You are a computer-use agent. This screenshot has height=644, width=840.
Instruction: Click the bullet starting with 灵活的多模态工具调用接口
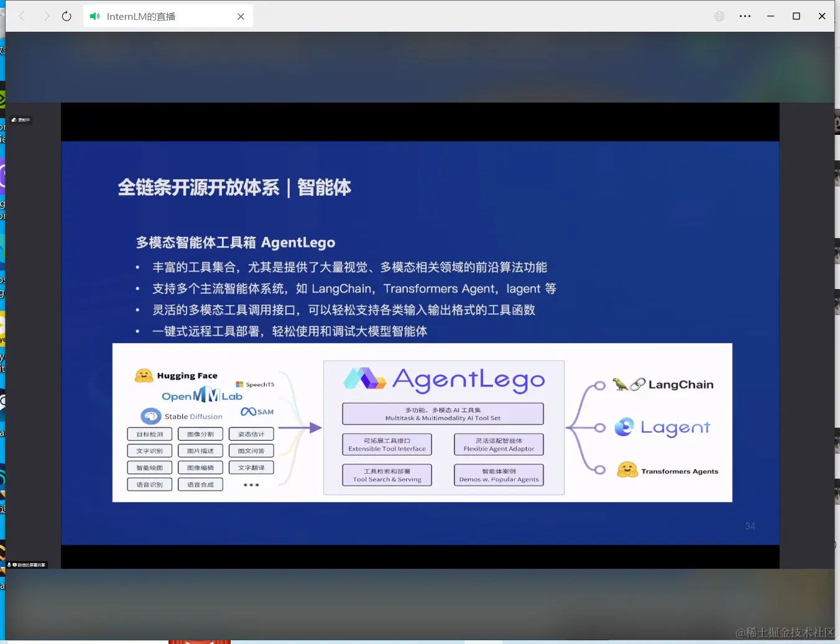(344, 310)
